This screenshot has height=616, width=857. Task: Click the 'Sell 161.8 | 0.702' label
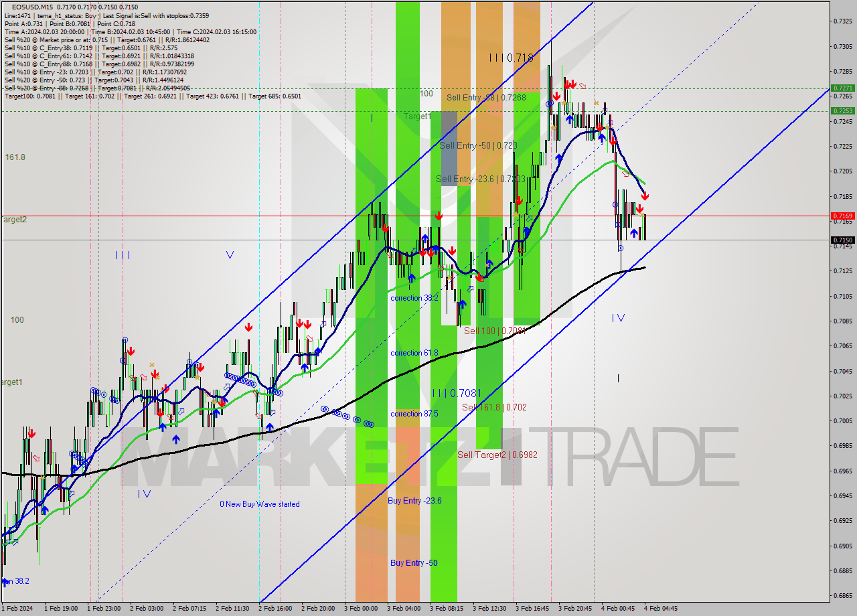click(494, 407)
